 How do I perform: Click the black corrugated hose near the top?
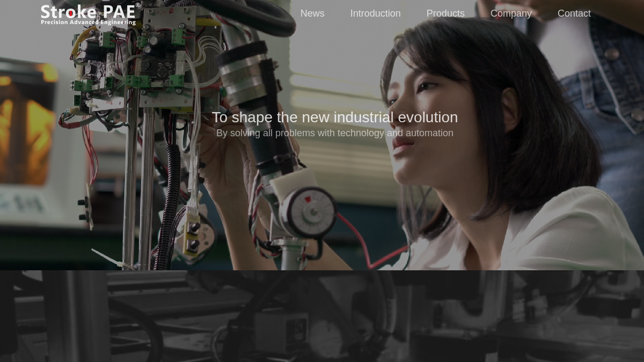252,16
